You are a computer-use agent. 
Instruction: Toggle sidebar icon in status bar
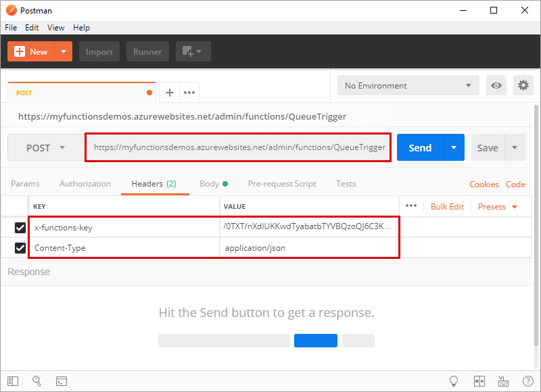pyautogui.click(x=13, y=381)
